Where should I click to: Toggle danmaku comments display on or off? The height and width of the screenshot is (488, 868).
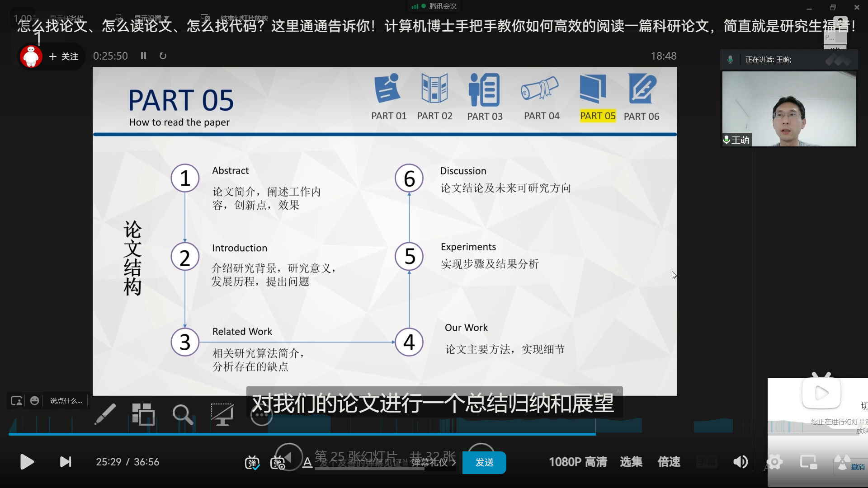[252, 463]
